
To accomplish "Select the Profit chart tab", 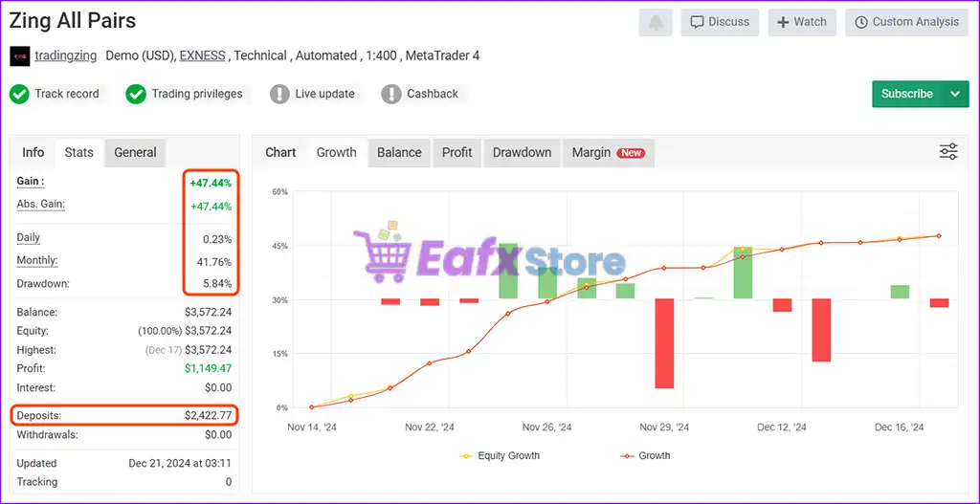I will (x=457, y=153).
